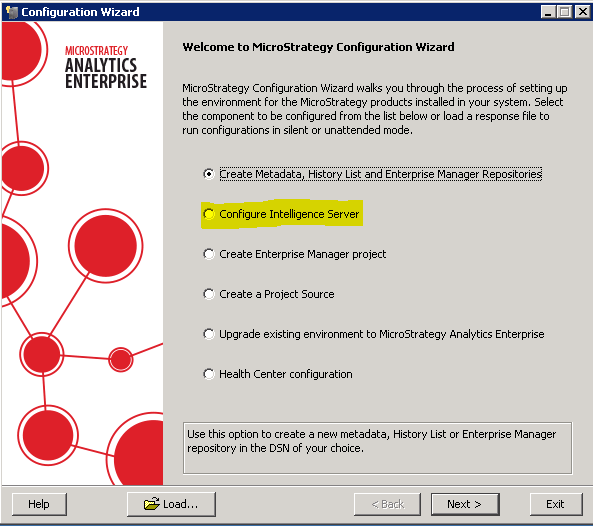Click the grayed-out < Back button
The width and height of the screenshot is (593, 526).
tap(387, 504)
